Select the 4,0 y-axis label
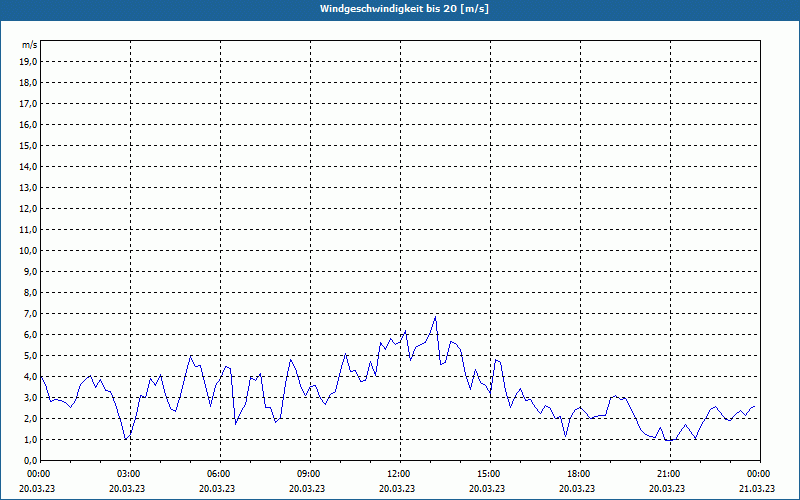This screenshot has width=800, height=500. click(x=30, y=377)
